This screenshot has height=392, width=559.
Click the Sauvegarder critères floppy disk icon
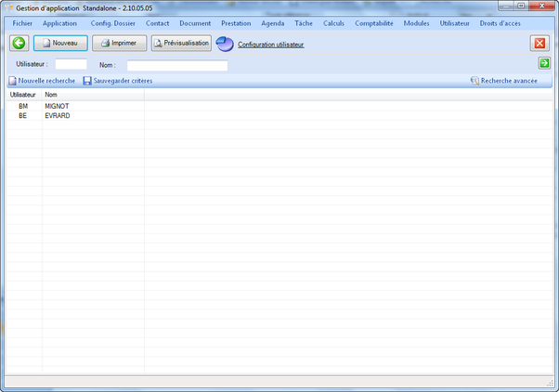pyautogui.click(x=87, y=82)
